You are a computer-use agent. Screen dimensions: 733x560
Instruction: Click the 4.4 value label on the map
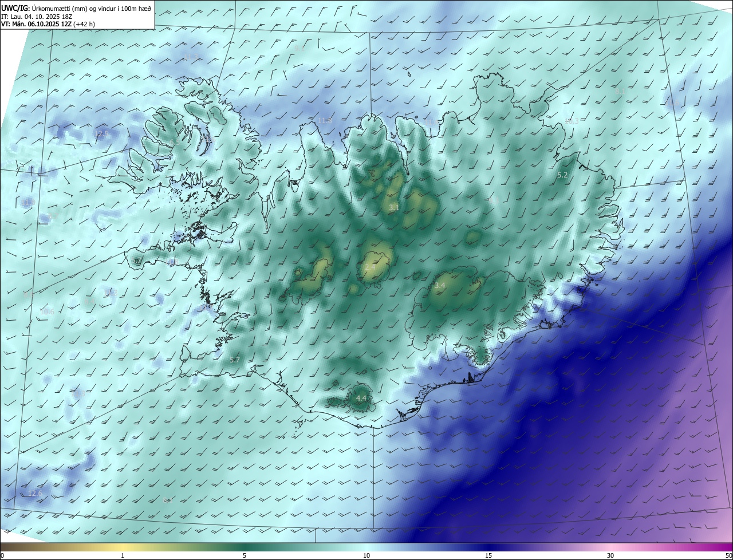pos(361,398)
